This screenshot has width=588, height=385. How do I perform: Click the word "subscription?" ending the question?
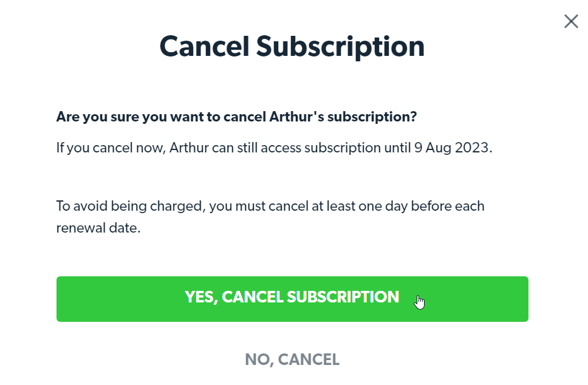coord(372,117)
